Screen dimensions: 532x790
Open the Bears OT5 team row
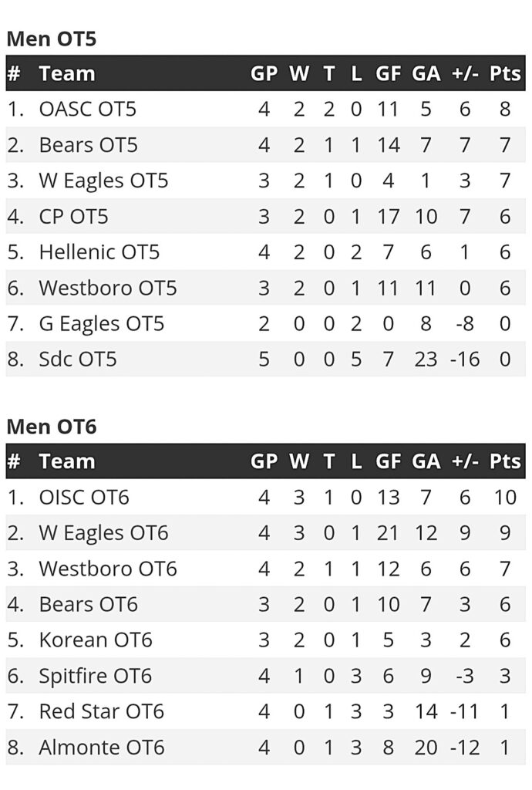tap(266, 144)
